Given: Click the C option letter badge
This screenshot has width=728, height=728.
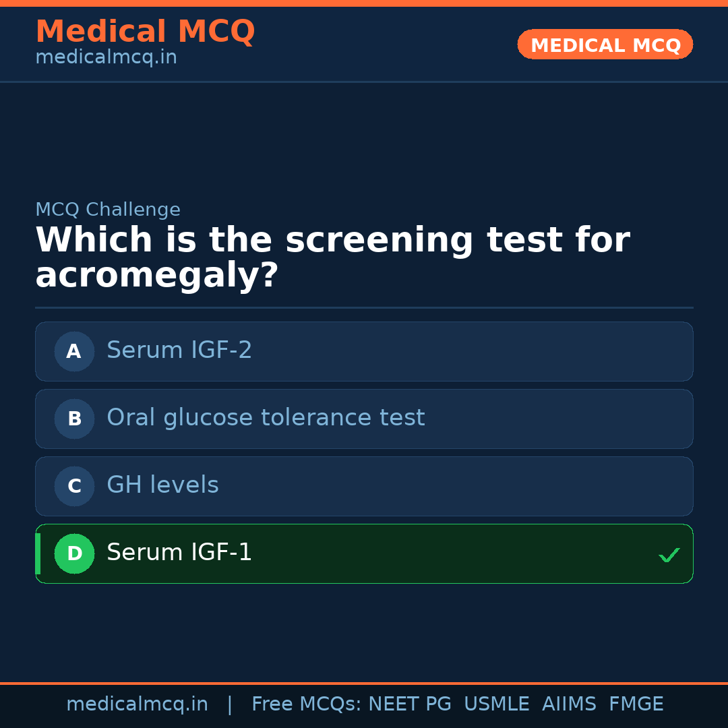Looking at the screenshot, I should pos(74,486).
